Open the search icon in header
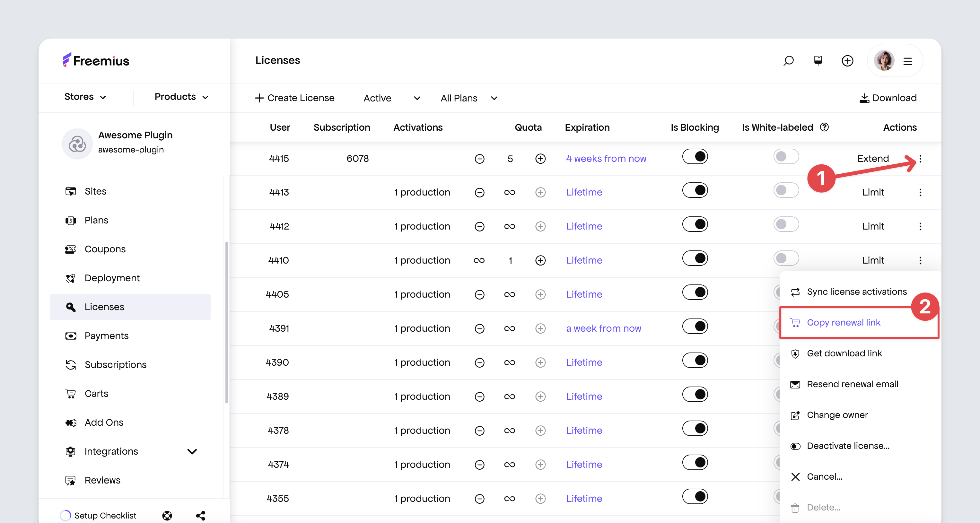This screenshot has height=523, width=980. coord(788,60)
